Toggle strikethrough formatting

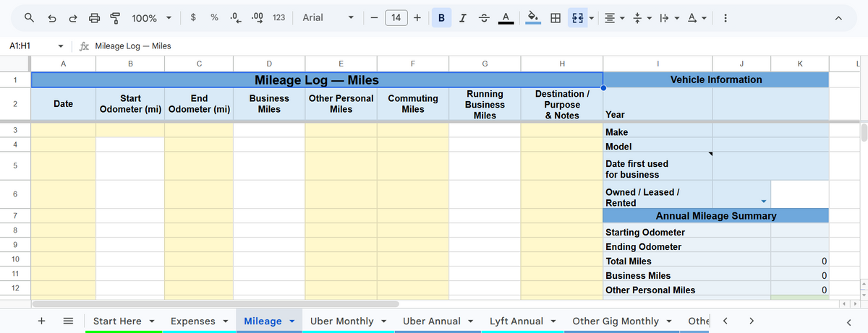click(484, 17)
